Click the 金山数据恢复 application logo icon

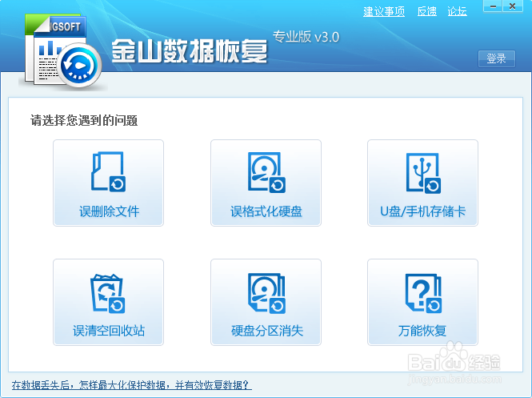click(x=63, y=51)
